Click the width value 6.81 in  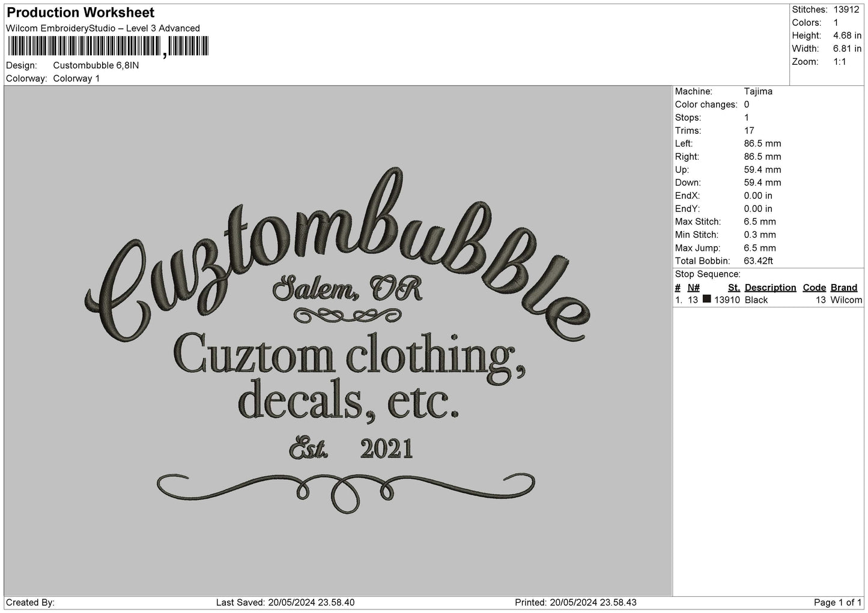coord(847,49)
